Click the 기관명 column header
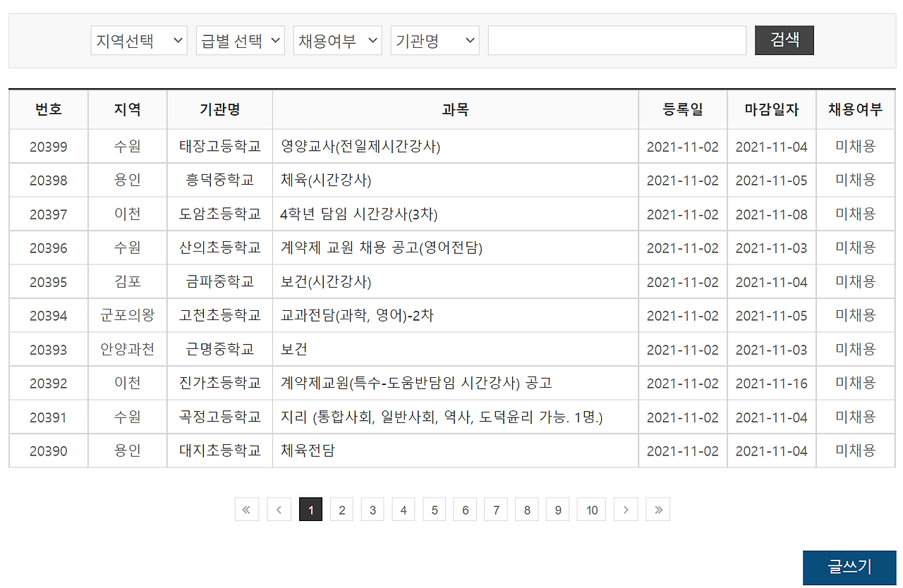This screenshot has width=903, height=588. (220, 109)
